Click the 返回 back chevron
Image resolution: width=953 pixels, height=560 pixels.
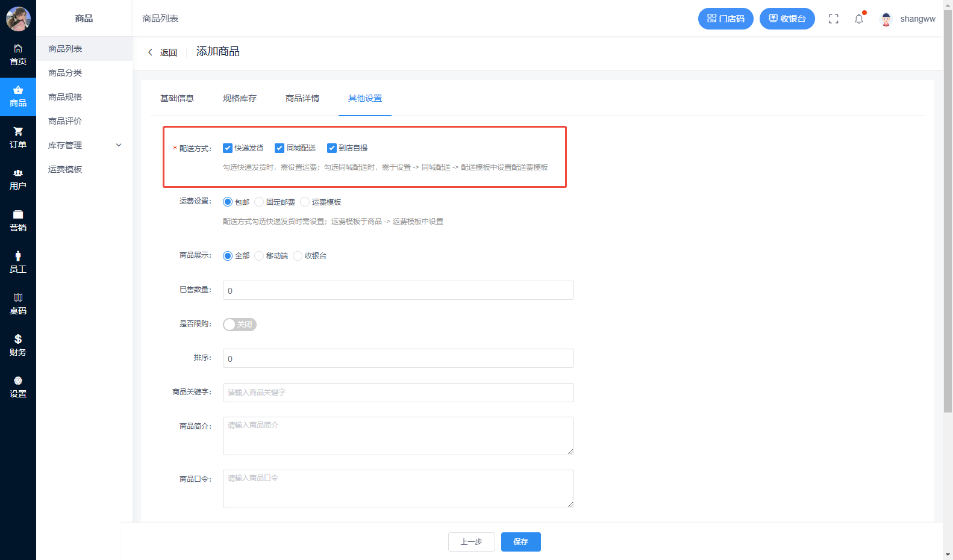151,52
